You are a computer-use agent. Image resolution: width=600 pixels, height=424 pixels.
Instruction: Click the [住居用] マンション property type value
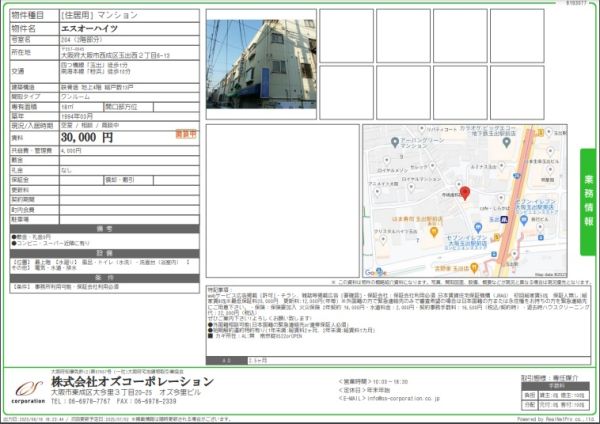point(99,15)
